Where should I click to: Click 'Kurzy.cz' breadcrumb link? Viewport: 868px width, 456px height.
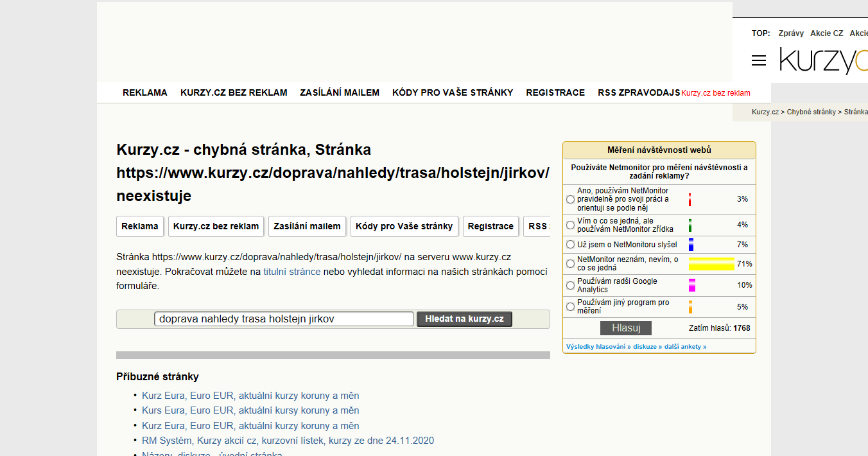[765, 112]
